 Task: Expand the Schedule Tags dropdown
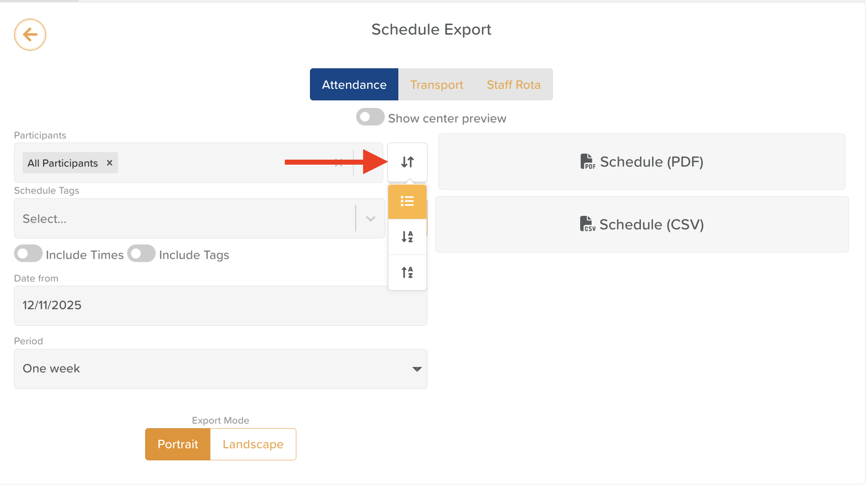tap(371, 219)
